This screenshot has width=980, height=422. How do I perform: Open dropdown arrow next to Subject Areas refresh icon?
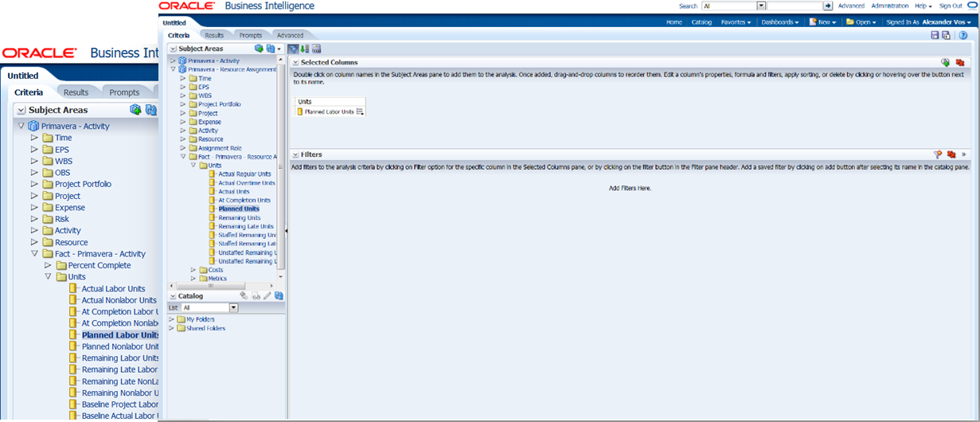click(279, 49)
